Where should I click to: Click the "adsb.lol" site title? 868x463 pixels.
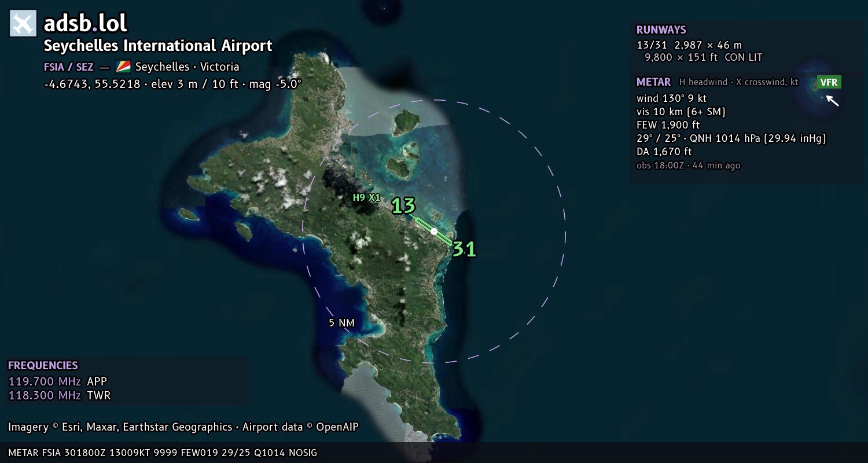click(x=85, y=24)
